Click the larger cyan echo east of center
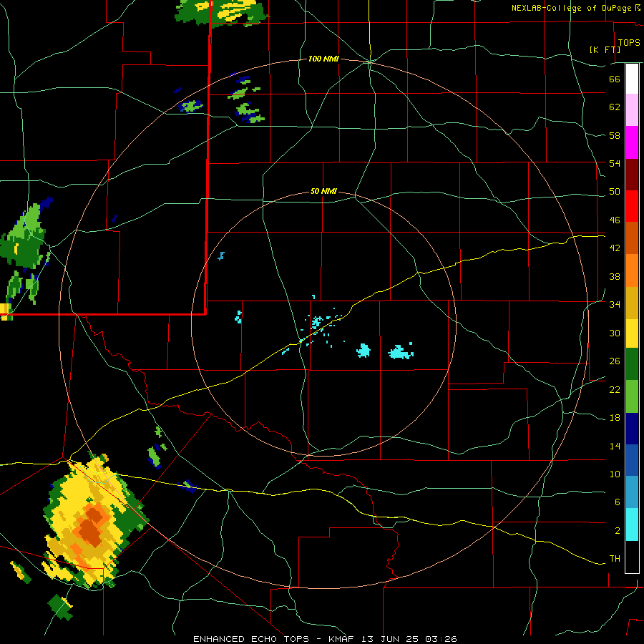 click(401, 352)
